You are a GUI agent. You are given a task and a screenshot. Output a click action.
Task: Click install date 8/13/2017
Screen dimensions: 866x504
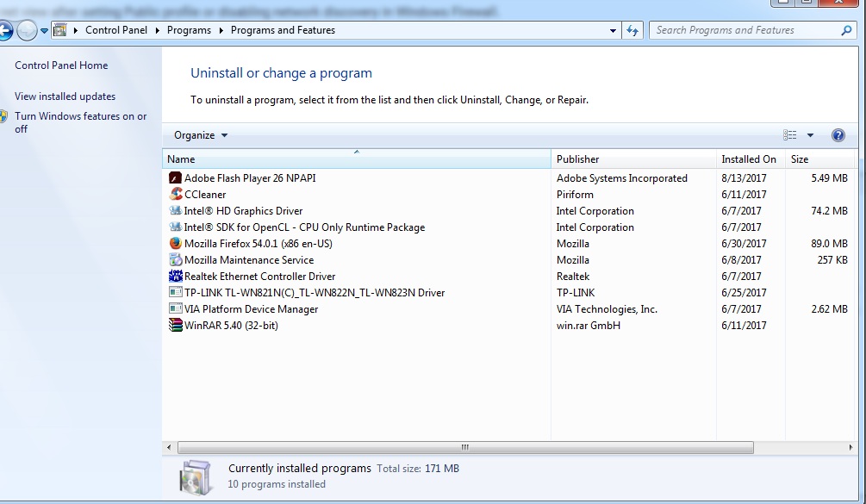point(744,177)
